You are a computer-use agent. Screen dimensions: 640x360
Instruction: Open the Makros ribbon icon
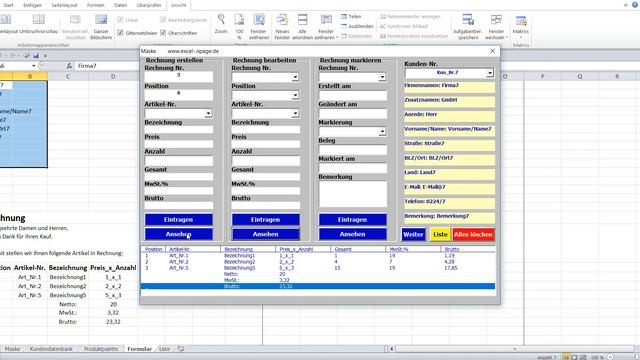[x=521, y=20]
